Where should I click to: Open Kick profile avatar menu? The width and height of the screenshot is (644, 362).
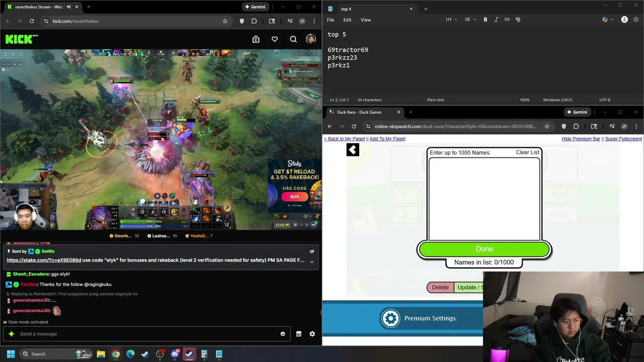click(311, 39)
